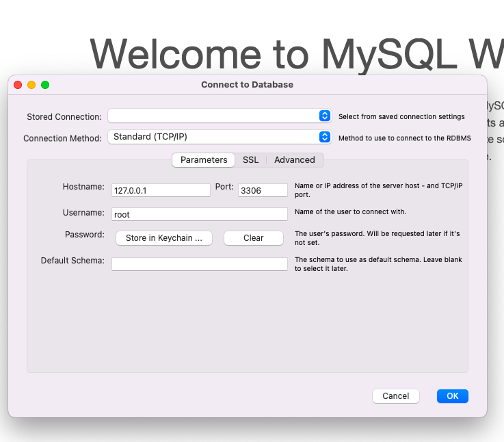Click the 'Stored Connection:' label
The image size is (504, 442).
coord(64,117)
